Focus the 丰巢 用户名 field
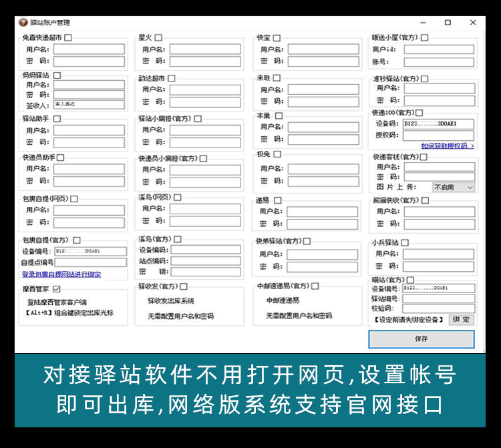This screenshot has width=501, height=448. pos(323,127)
